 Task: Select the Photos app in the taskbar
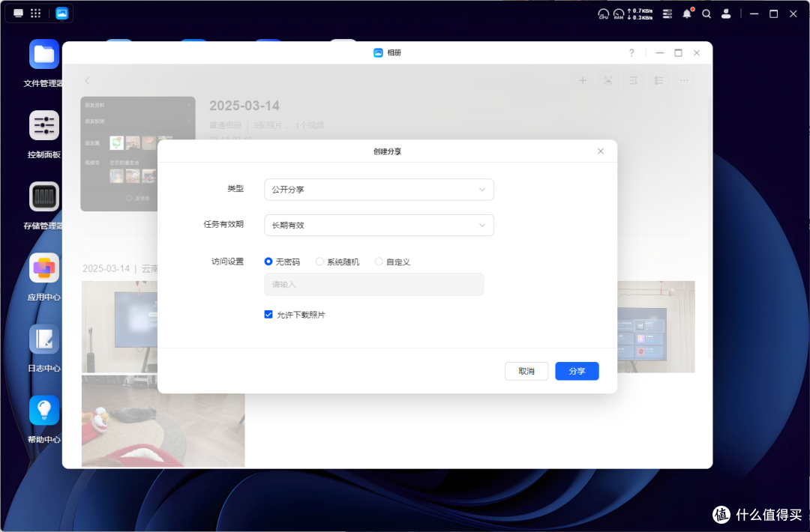click(62, 13)
